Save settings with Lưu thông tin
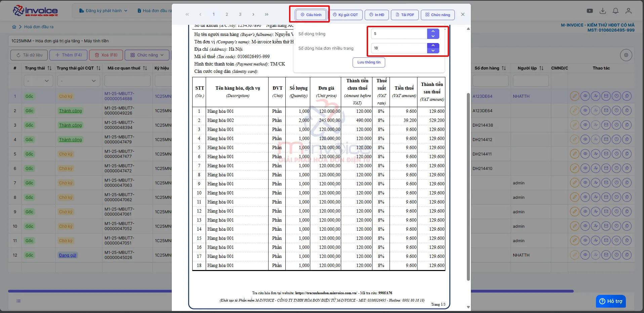The height and width of the screenshot is (313, 644). pos(369,62)
